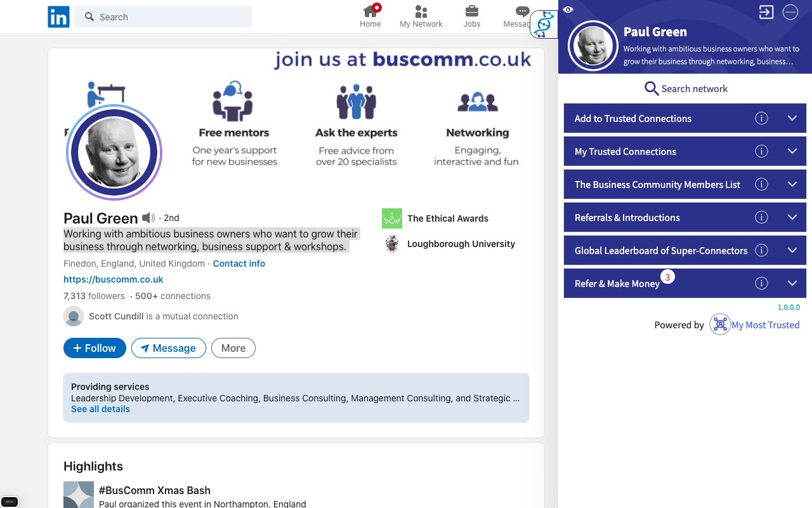Click Paul Green's avatar in the side panel
The height and width of the screenshot is (508, 812).
[x=593, y=46]
